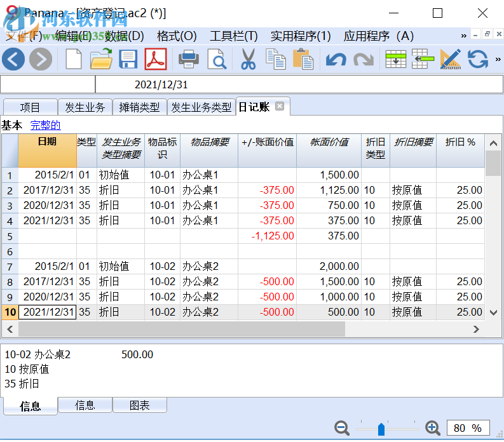The image size is (504, 442).
Task: Select row number 5 header
Action: [x=10, y=236]
